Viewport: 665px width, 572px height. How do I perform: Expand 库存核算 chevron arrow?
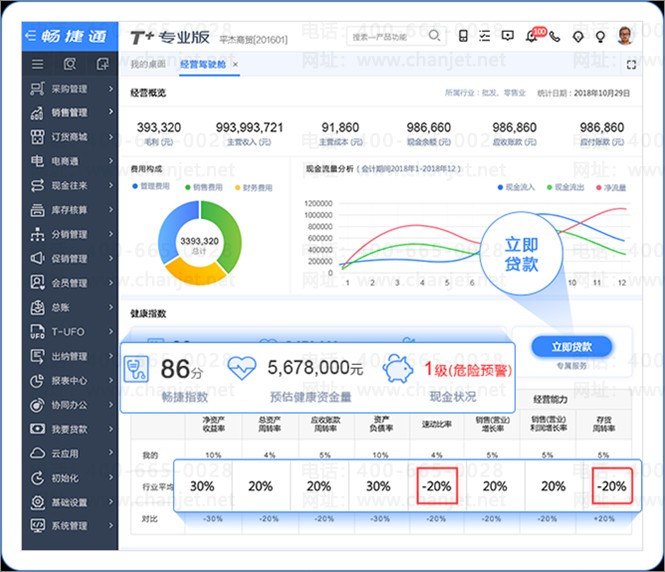pos(110,209)
